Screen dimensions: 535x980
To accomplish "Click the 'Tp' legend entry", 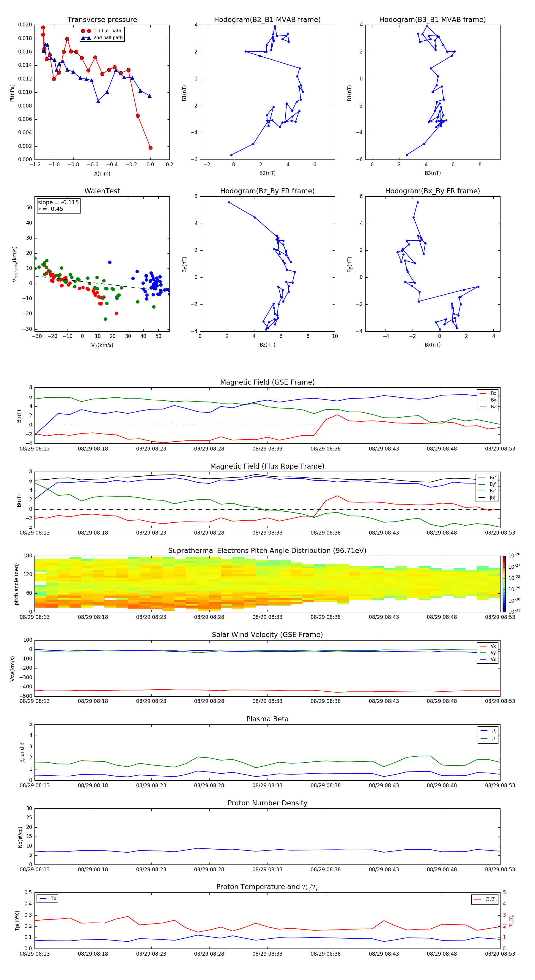I will [x=48, y=899].
